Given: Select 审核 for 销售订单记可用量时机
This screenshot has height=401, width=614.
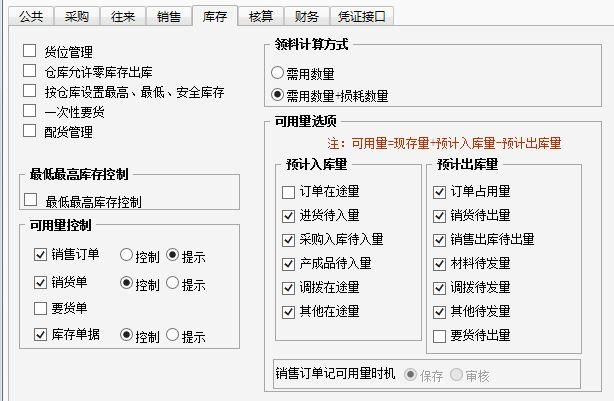Looking at the screenshot, I should point(456,375).
